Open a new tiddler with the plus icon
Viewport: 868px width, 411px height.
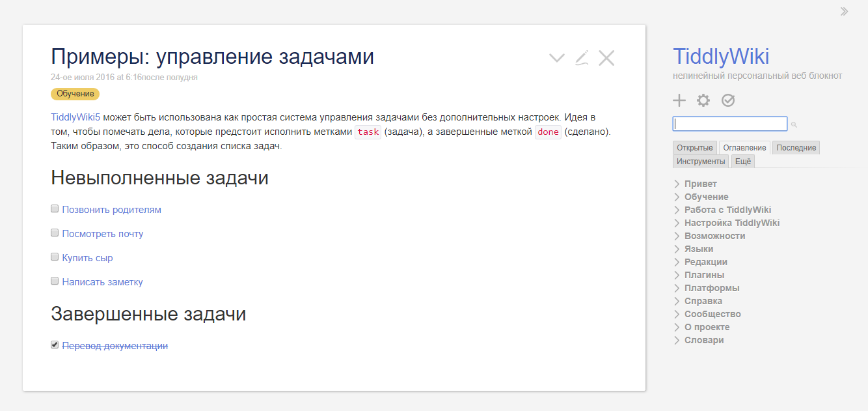coord(679,100)
